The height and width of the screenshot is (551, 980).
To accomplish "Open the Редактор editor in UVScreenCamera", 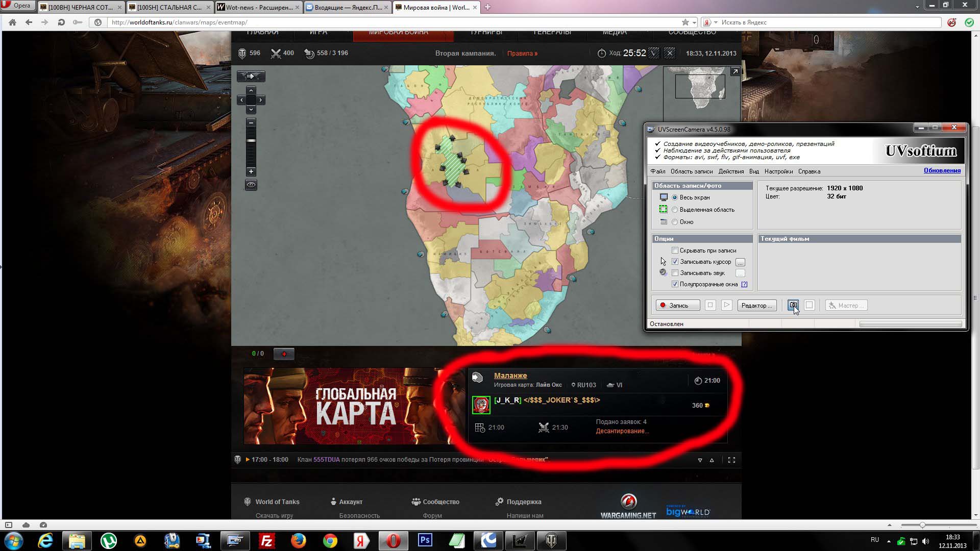I will coord(757,305).
